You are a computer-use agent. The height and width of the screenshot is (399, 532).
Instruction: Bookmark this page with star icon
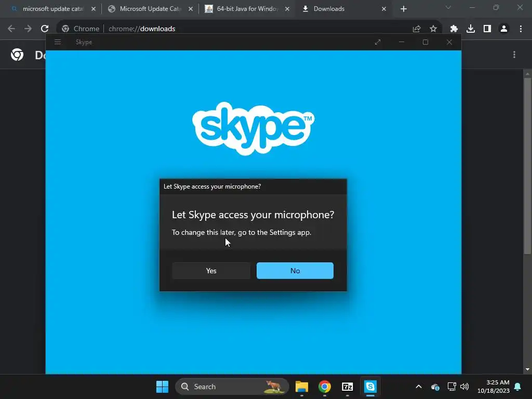click(x=433, y=29)
